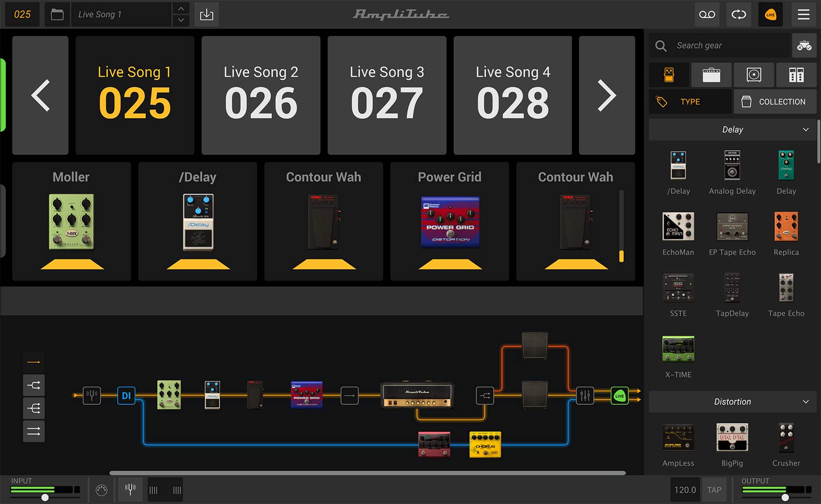821x504 pixels.
Task: Go to previous preset bank arrow
Action: point(40,95)
